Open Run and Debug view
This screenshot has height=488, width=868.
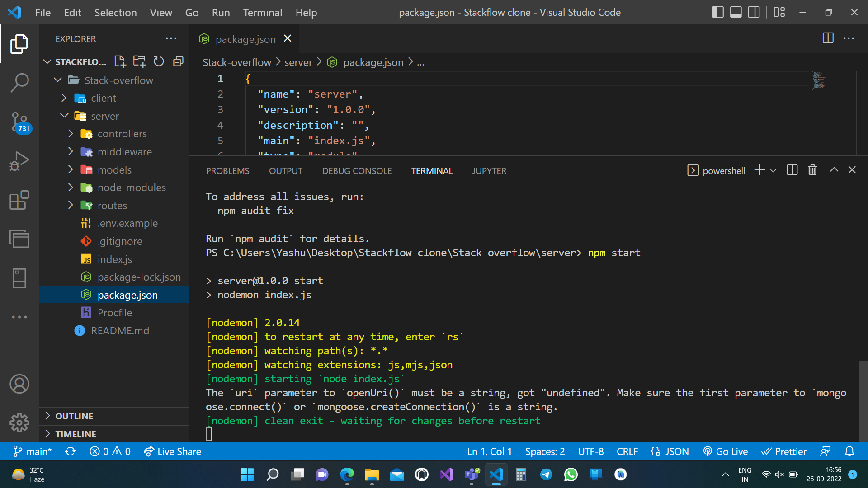pyautogui.click(x=19, y=161)
